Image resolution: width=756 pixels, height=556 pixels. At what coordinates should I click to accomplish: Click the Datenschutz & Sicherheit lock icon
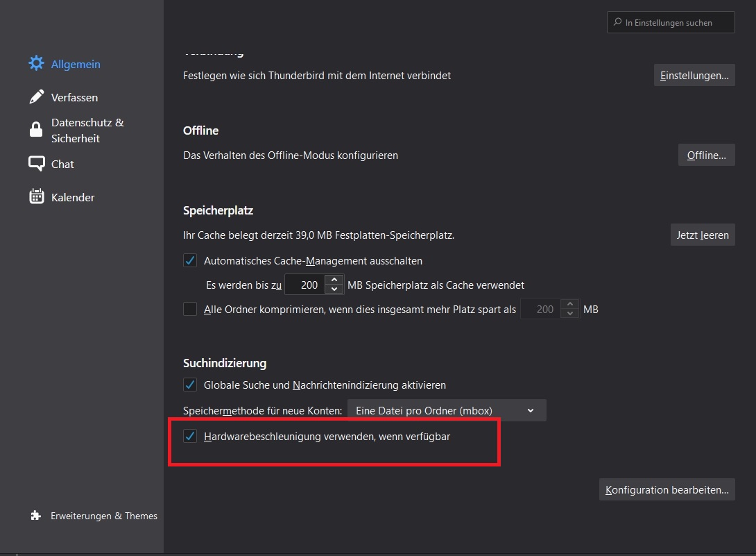point(36,130)
